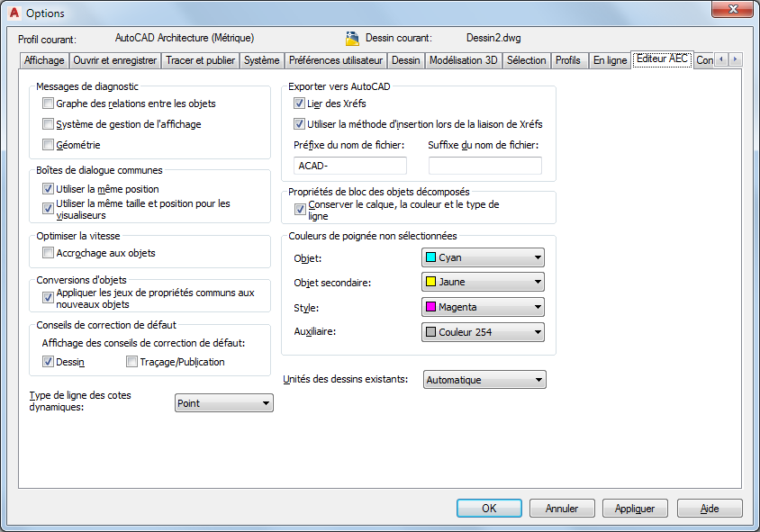Enable Graphe des relations entre les objets
This screenshot has height=532, width=760.
tap(48, 104)
